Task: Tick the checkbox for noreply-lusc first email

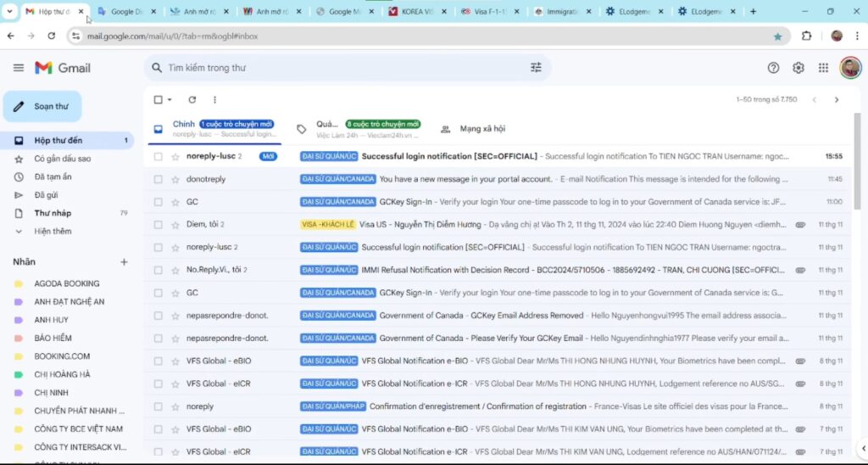Action: point(158,157)
